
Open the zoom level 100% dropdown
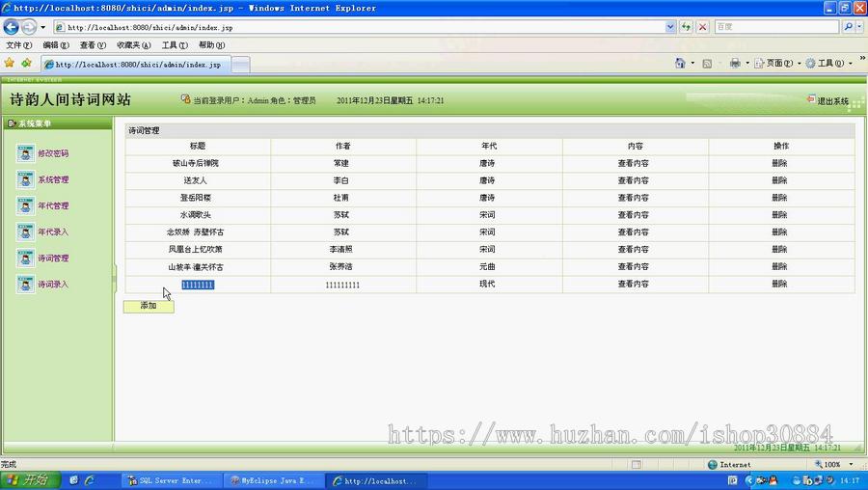pyautogui.click(x=852, y=465)
